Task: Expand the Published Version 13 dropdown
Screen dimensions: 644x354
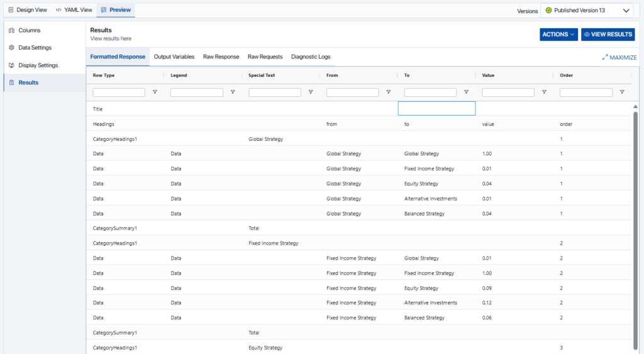Action: tap(587, 10)
